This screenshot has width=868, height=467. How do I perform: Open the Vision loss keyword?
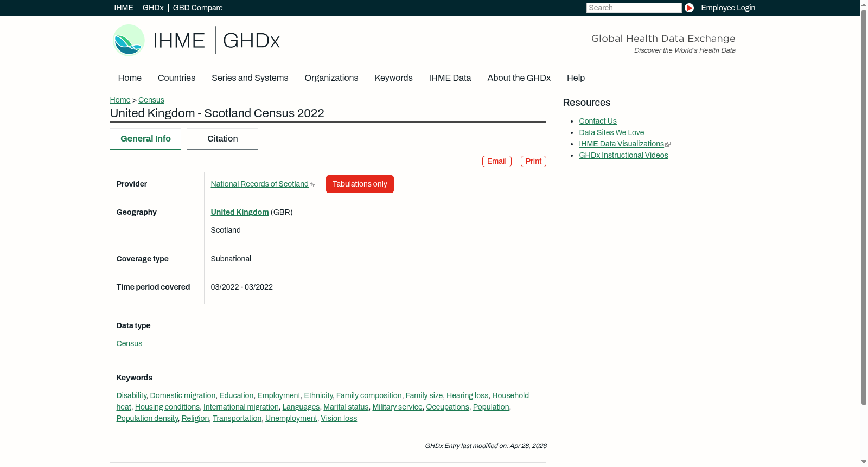[x=339, y=418]
